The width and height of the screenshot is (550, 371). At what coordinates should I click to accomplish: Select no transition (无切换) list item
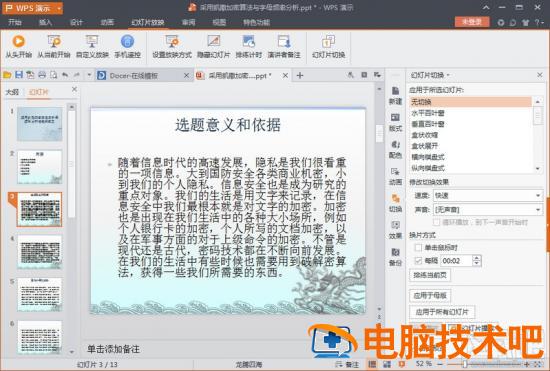pyautogui.click(x=470, y=102)
